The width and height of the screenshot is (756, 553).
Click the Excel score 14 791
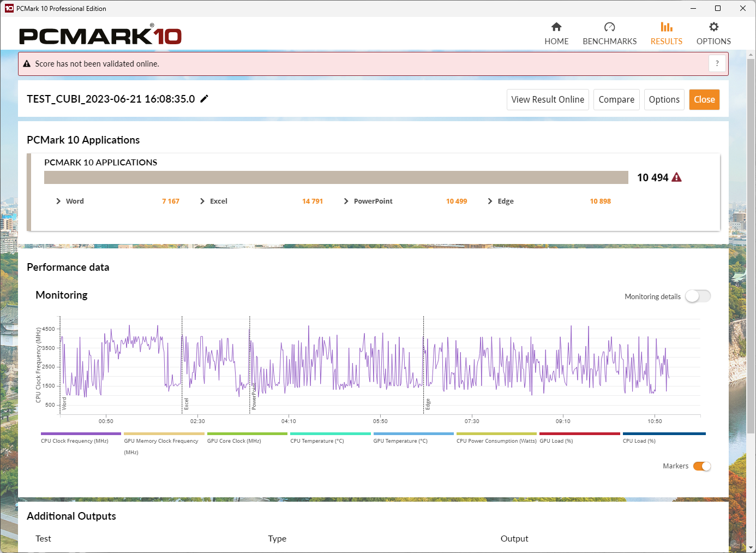pyautogui.click(x=313, y=201)
